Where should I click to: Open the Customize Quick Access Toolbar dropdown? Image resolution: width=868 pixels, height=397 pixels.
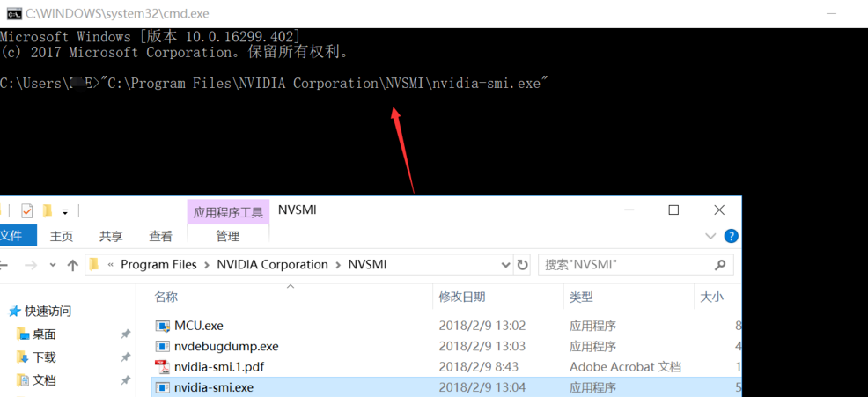65,212
